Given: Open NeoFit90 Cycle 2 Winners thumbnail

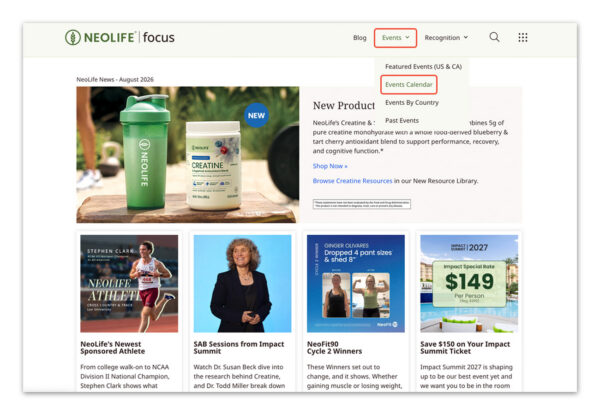Looking at the screenshot, I should click(x=355, y=283).
